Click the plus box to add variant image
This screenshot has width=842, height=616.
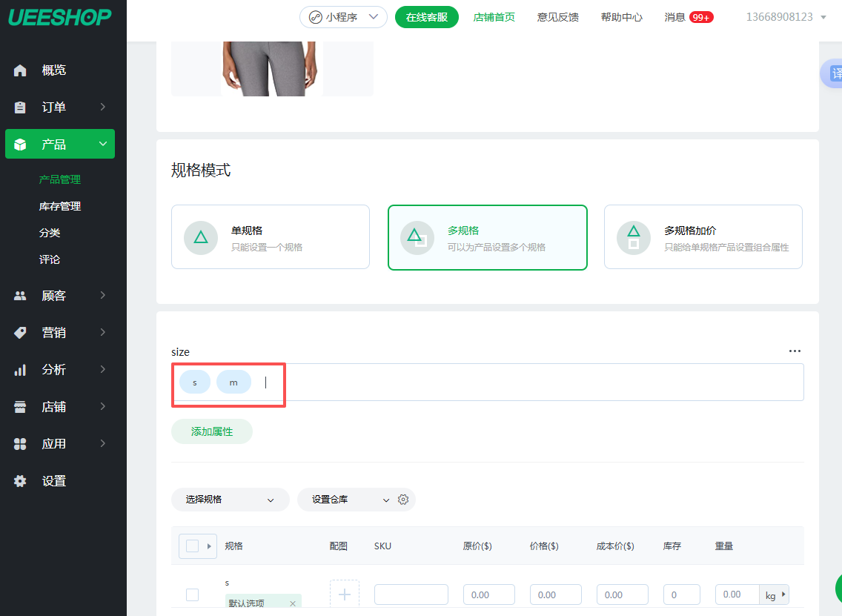(344, 595)
